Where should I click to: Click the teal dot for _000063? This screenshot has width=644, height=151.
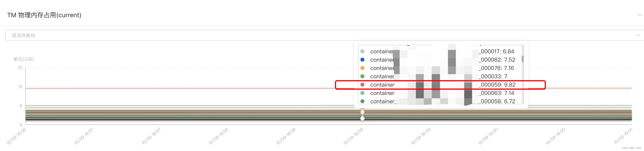362,93
